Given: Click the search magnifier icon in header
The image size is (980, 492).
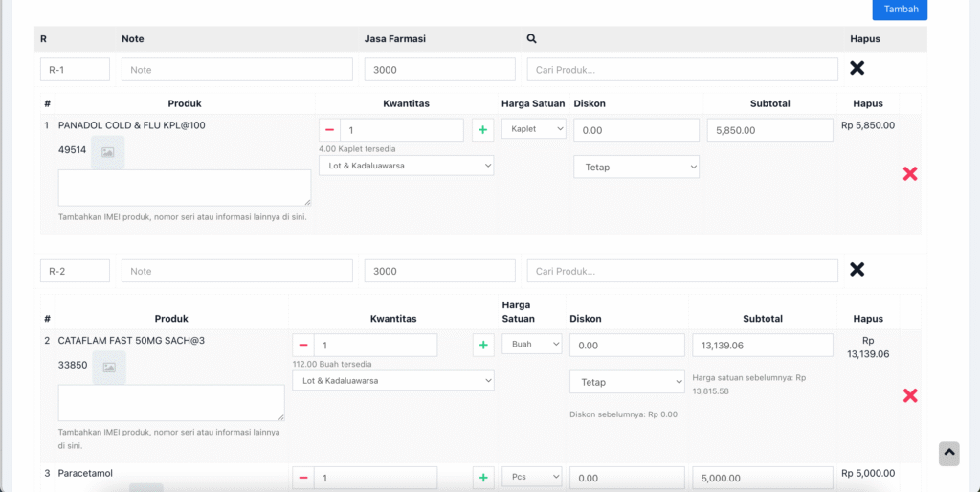Looking at the screenshot, I should click(x=532, y=39).
